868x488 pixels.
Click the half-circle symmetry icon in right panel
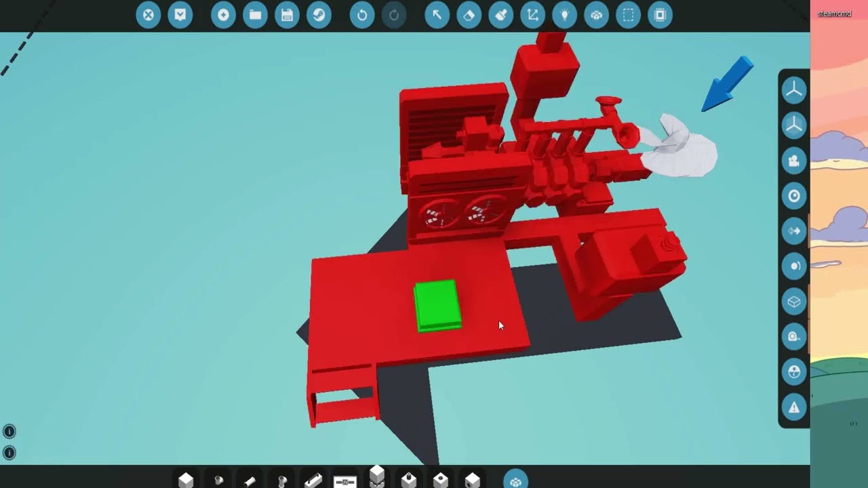pos(794,266)
